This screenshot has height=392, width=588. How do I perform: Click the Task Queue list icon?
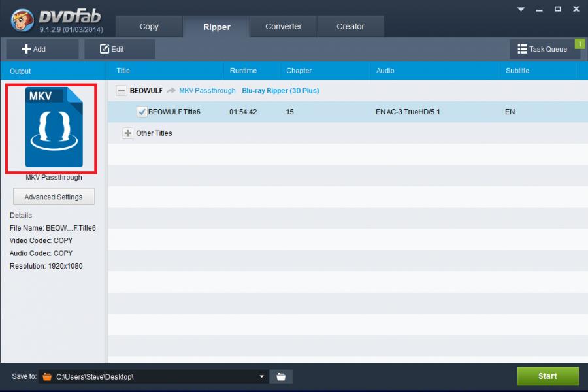522,49
